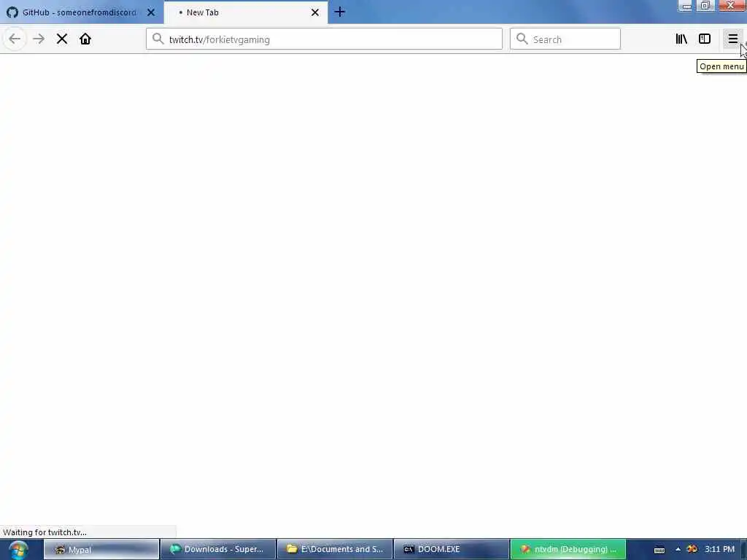This screenshot has width=747, height=560.
Task: Close the New Tab tab
Action: coord(315,12)
